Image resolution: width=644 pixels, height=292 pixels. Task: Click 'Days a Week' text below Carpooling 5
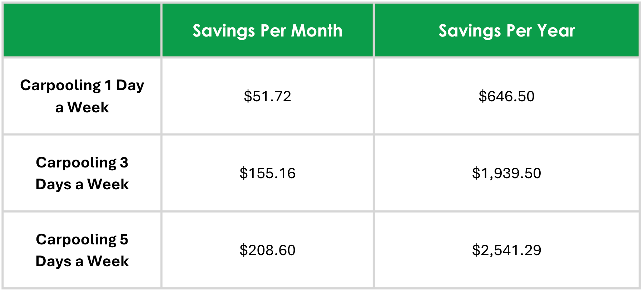(82, 262)
